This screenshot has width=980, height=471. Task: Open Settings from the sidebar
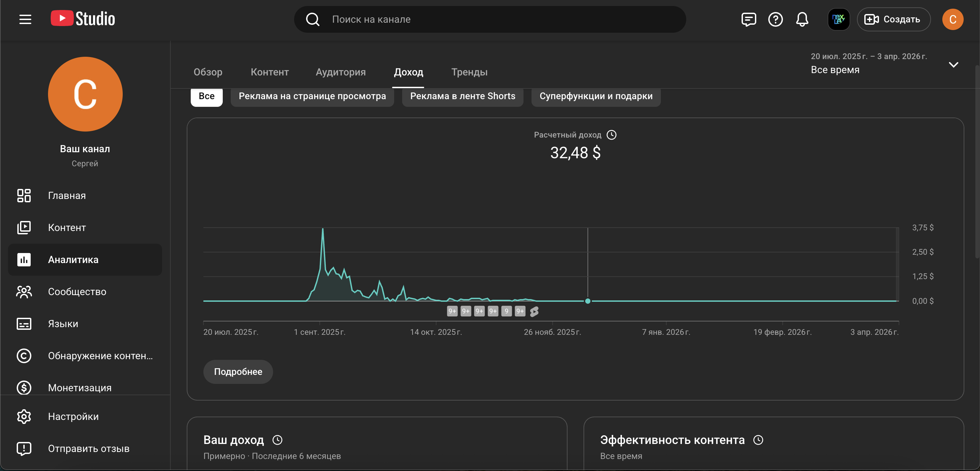click(73, 416)
